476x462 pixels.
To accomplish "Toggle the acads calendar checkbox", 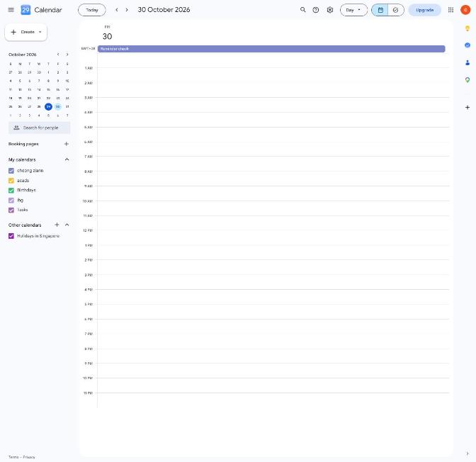I will pyautogui.click(x=11, y=181).
